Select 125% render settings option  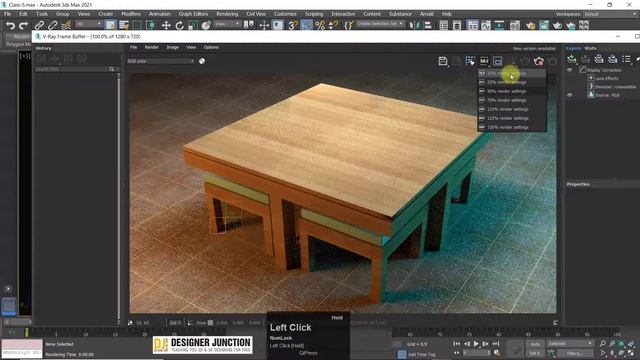click(x=512, y=118)
